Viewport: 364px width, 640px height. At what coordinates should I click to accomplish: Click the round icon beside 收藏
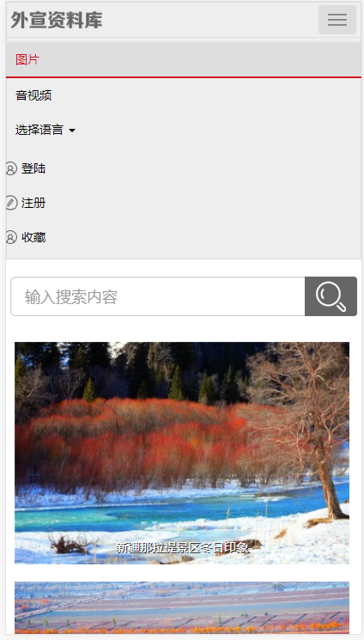(11, 237)
